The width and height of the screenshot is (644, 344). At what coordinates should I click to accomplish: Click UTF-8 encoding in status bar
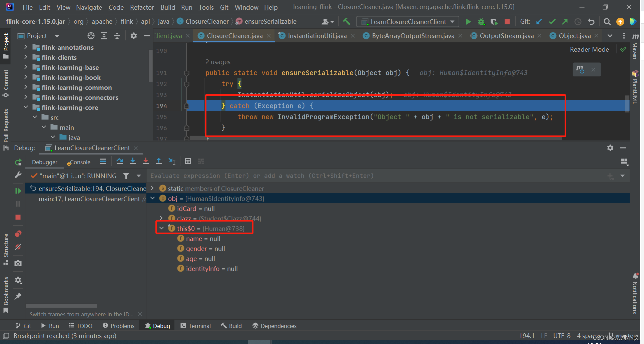562,336
